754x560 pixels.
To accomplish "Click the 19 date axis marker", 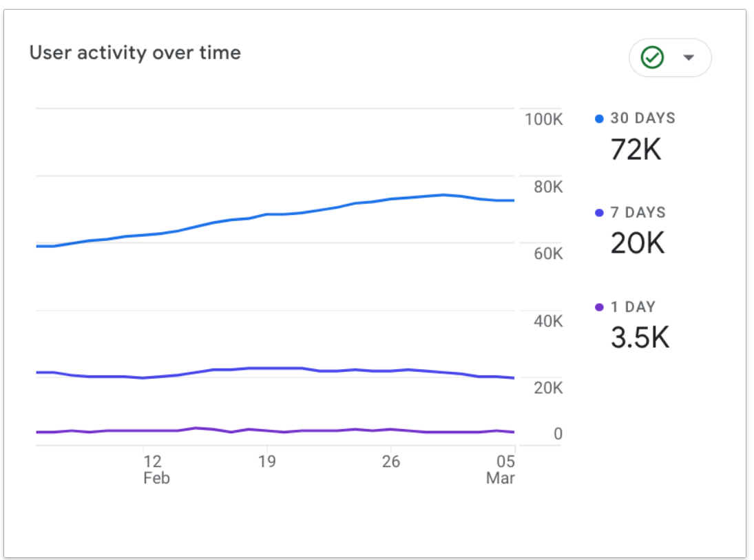I will pyautogui.click(x=267, y=462).
